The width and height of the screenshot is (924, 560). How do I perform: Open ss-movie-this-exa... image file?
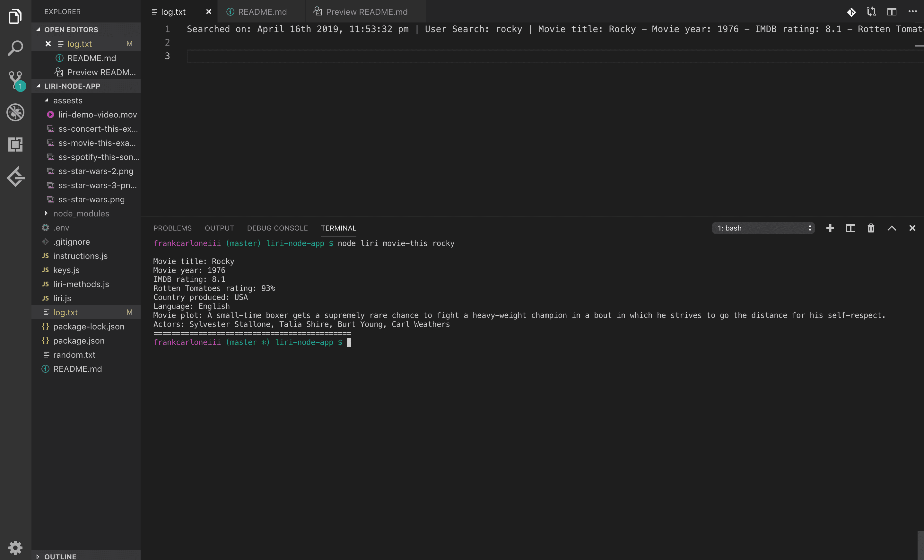coord(86,143)
